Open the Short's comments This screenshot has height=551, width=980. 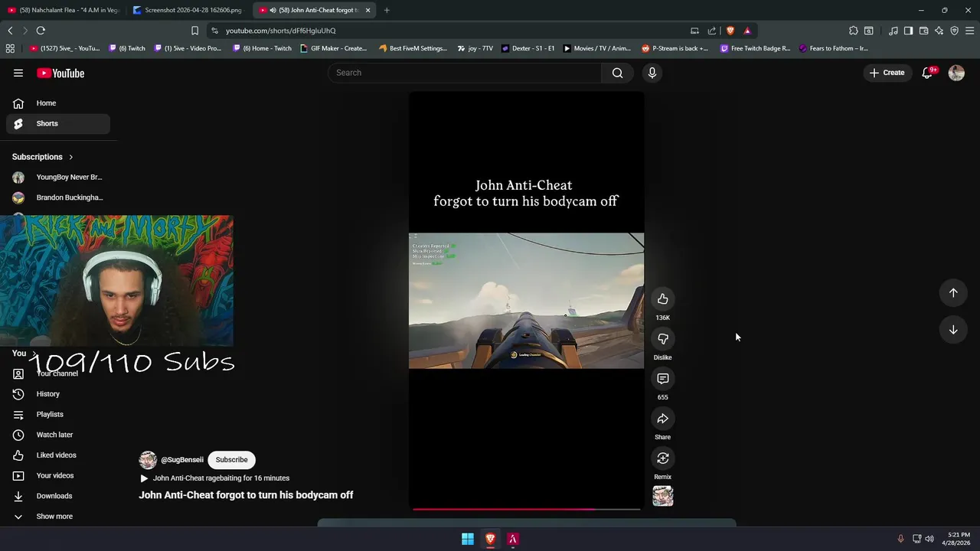663,379
